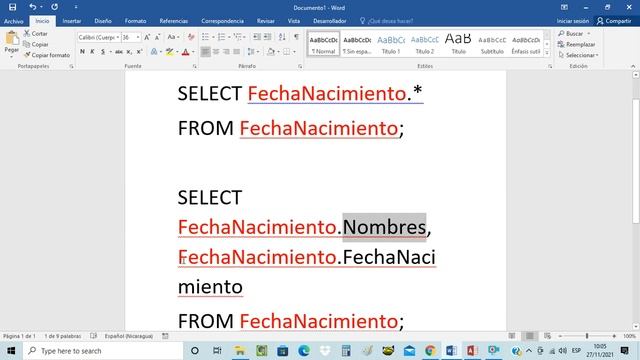The width and height of the screenshot is (640, 360).
Task: Click the red font color button
Action: tap(185, 52)
